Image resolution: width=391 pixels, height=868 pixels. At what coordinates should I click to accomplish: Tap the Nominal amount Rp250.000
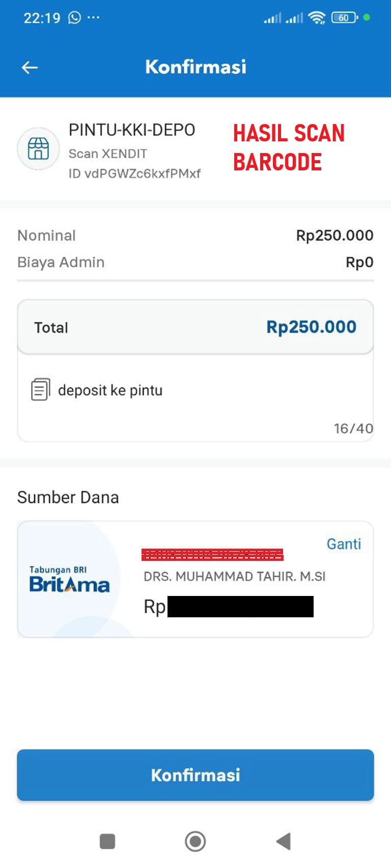334,235
